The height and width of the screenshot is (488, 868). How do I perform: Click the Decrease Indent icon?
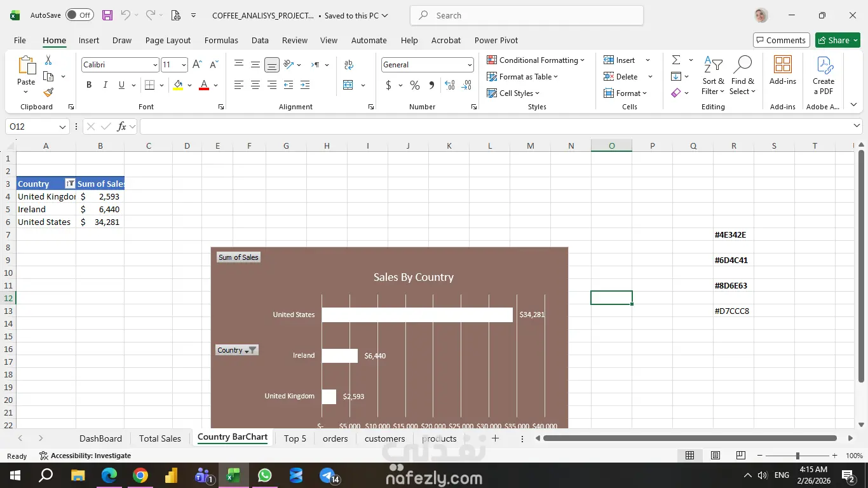pos(288,85)
